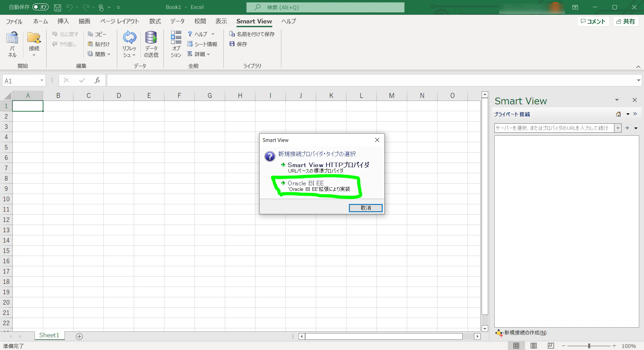Switch to Normal view in status bar
The width and height of the screenshot is (644, 350).
pos(516,346)
